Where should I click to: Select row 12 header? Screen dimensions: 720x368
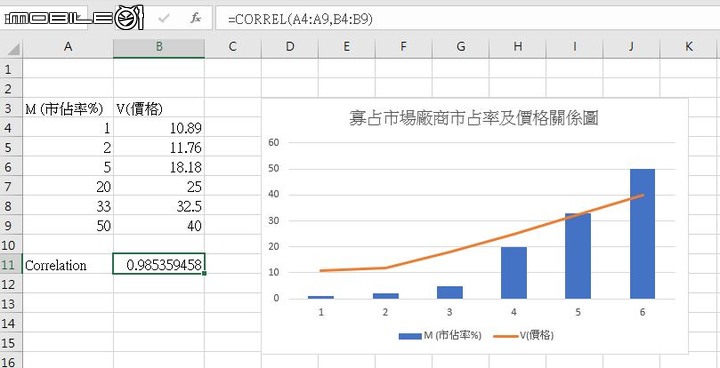(x=11, y=284)
